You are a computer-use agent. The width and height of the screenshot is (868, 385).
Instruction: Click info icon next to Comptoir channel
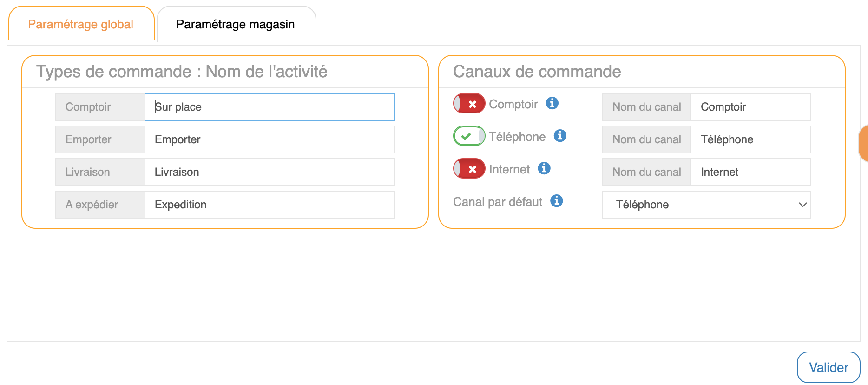pos(552,103)
